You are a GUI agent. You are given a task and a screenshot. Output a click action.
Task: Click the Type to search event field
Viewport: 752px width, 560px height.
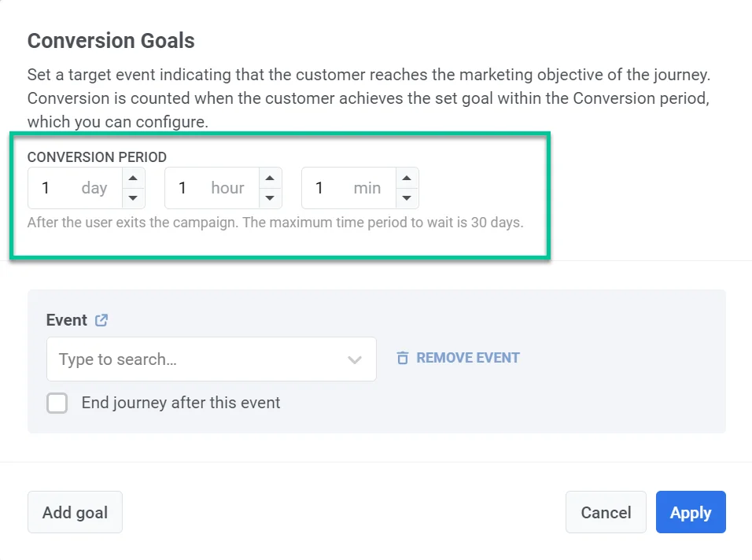197,359
